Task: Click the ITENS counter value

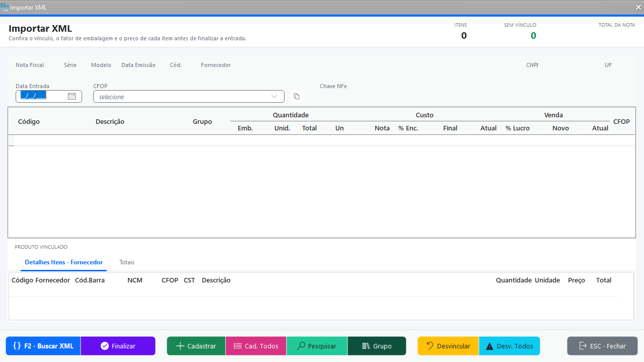Action: point(464,36)
